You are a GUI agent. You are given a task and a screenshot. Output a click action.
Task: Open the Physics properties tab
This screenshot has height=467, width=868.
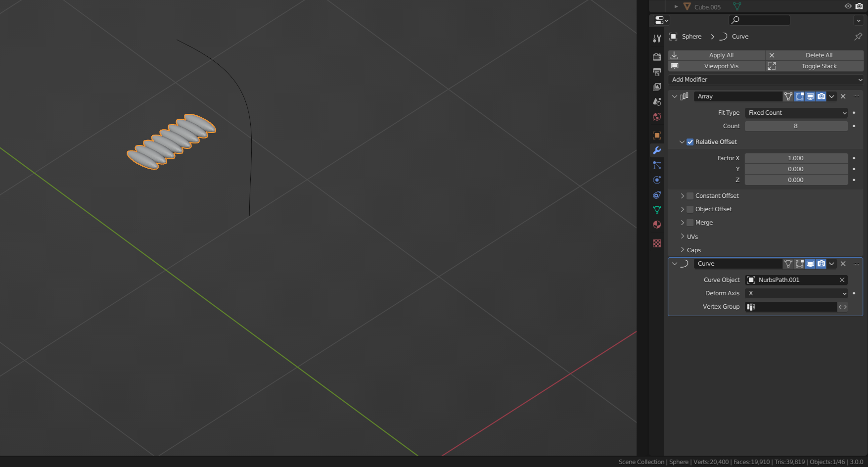tap(657, 180)
